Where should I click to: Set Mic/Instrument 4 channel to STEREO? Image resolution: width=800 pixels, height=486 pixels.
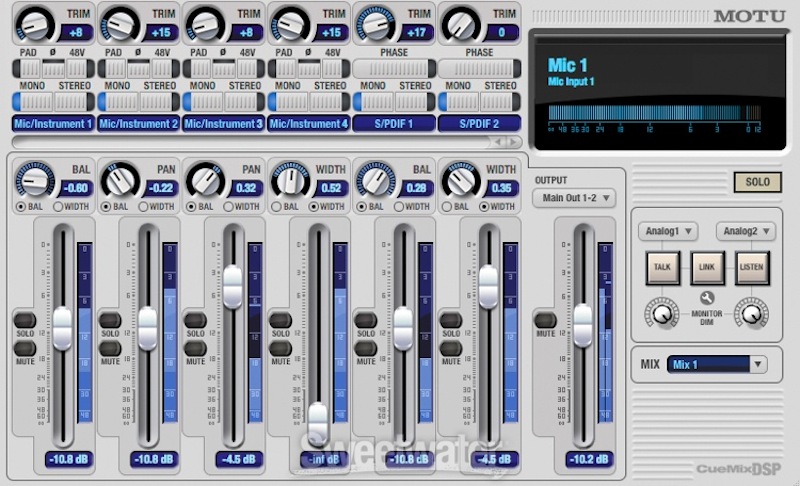point(330,102)
